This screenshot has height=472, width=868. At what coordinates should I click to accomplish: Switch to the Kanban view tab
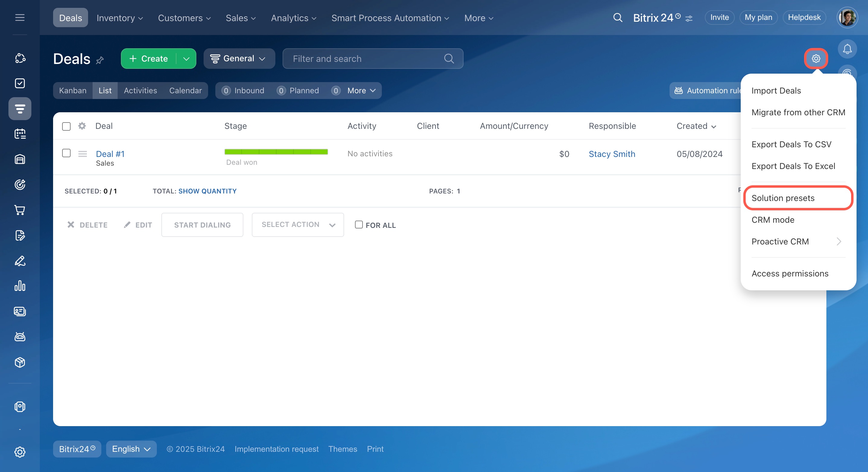pos(73,90)
